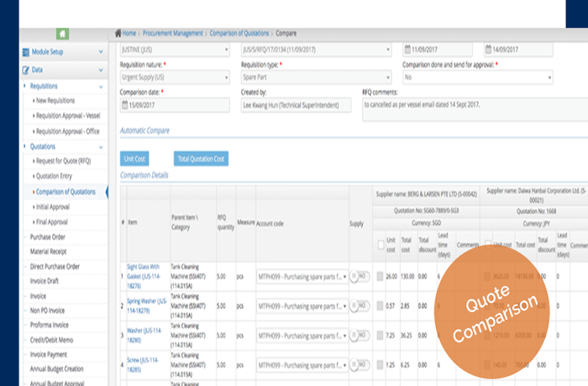
Task: Click calendar icon beside 11/09/2017 date
Action: [407, 50]
